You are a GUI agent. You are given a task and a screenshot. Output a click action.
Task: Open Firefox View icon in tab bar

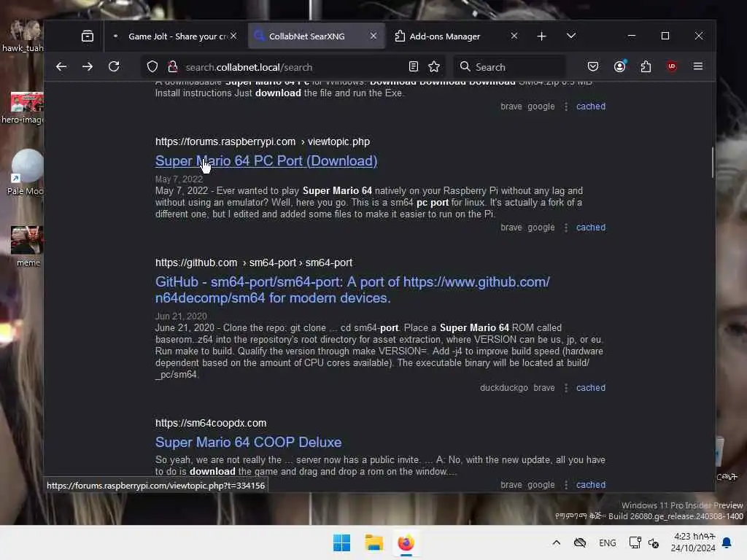point(88,36)
